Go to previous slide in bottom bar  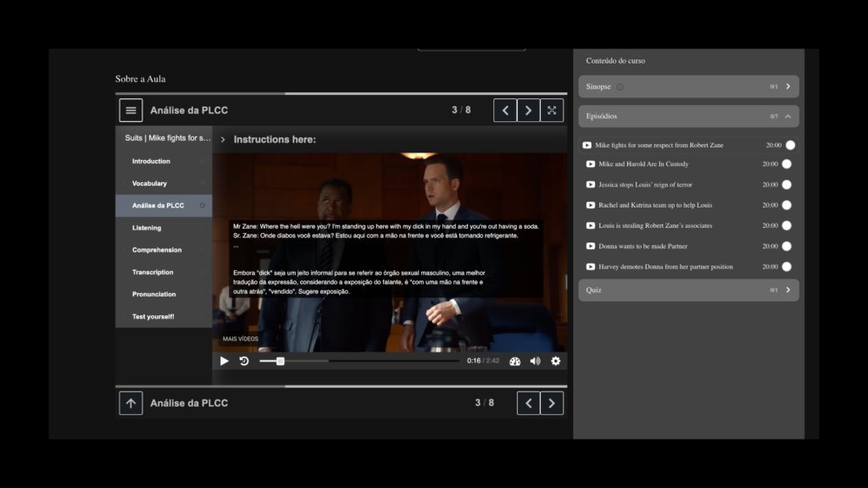[528, 403]
